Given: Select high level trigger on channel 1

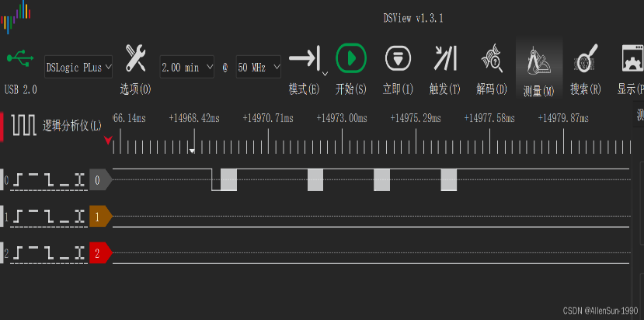Looking at the screenshot, I should (33, 217).
